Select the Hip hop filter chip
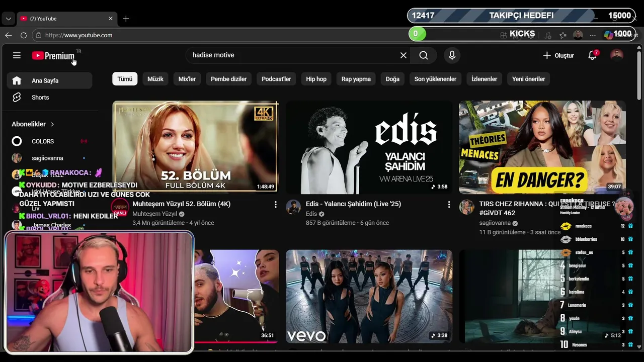The image size is (644, 362). pos(316,79)
